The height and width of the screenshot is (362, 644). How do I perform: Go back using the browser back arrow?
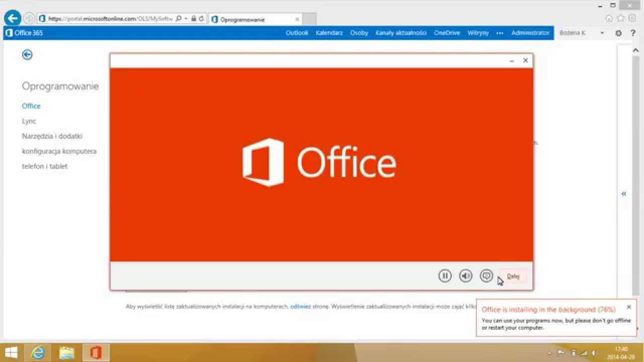coord(12,19)
